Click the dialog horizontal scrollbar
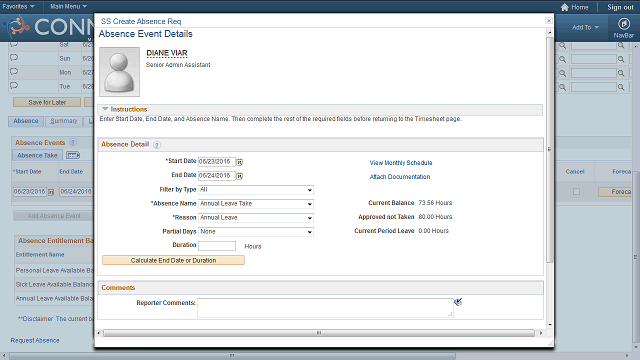The image size is (640, 360). point(319,333)
